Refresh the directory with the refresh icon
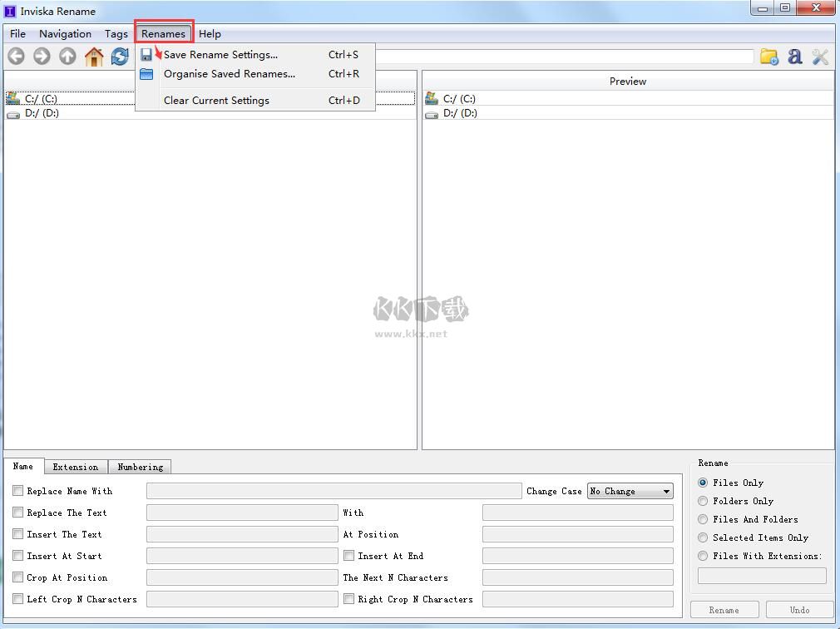840x629 pixels. coord(120,56)
